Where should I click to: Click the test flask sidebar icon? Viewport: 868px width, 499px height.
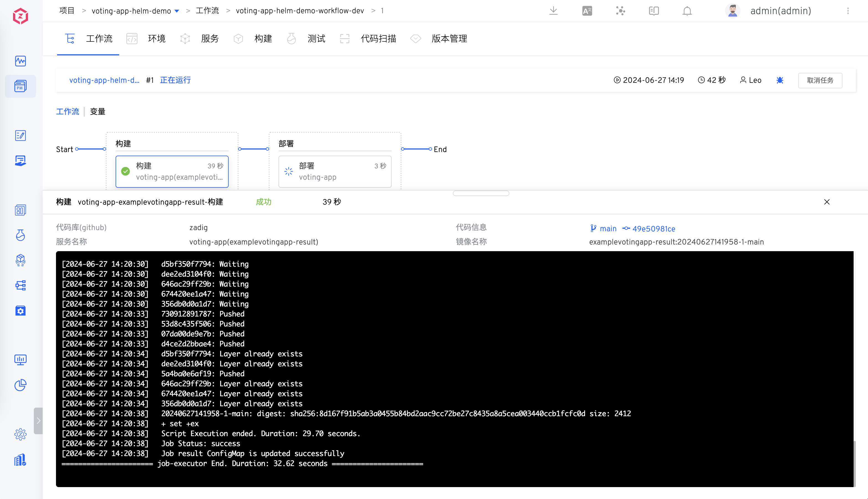coord(20,235)
